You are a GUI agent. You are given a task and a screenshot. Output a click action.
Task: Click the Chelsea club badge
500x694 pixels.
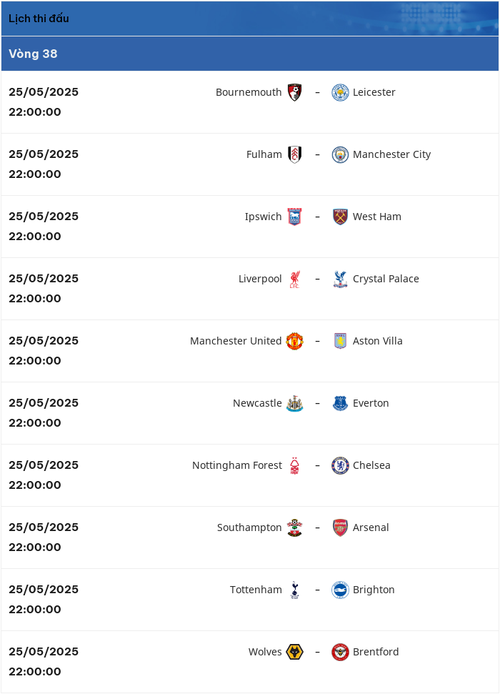point(340,466)
